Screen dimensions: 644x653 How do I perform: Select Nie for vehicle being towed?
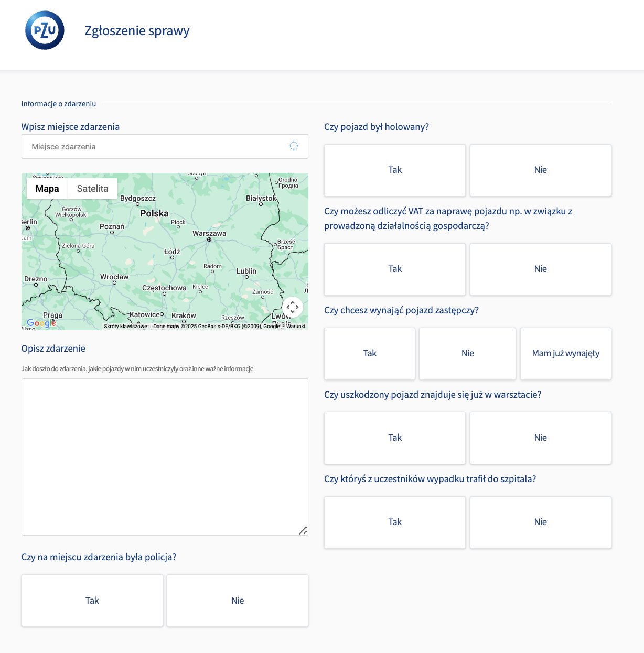(540, 170)
